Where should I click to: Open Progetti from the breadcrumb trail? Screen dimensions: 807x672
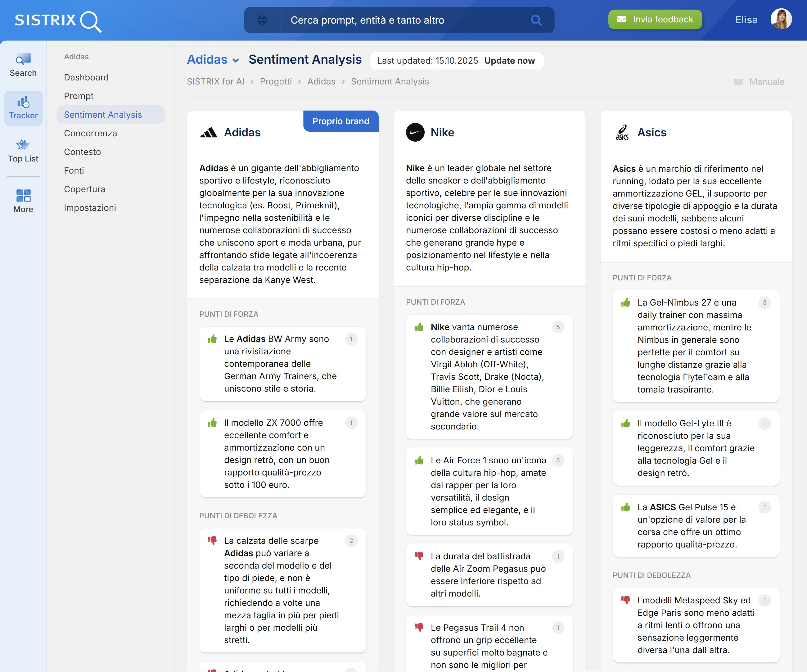tap(276, 81)
